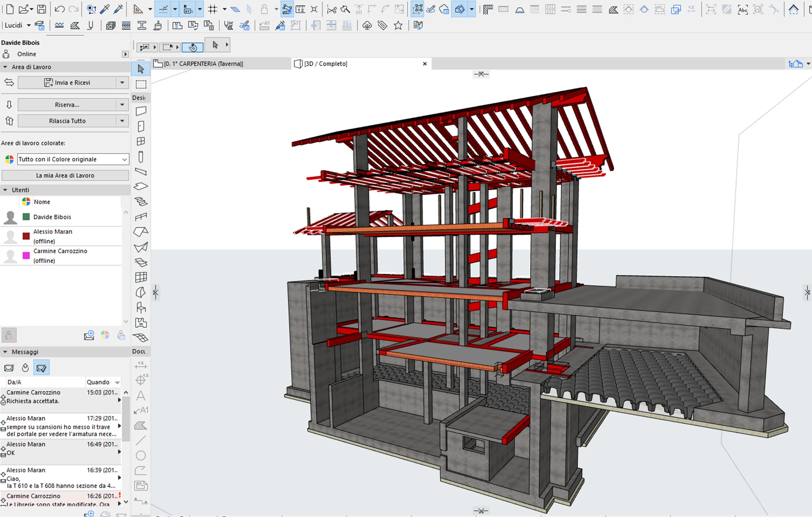Select the Stair tool in the toolbox

click(141, 201)
